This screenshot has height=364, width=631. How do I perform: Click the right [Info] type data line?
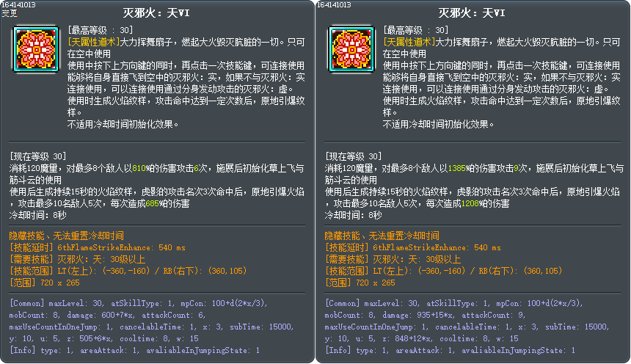pos(450,350)
